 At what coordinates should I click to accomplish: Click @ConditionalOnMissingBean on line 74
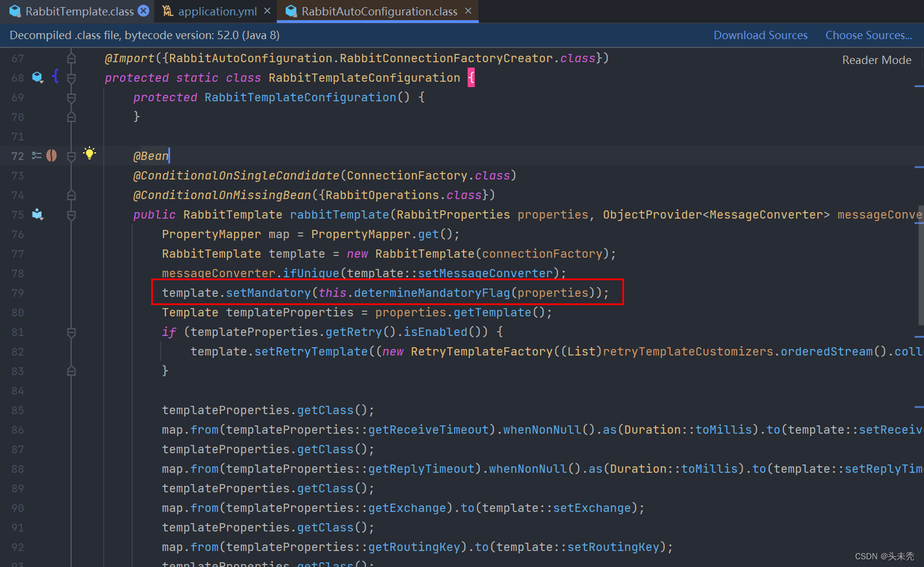222,195
